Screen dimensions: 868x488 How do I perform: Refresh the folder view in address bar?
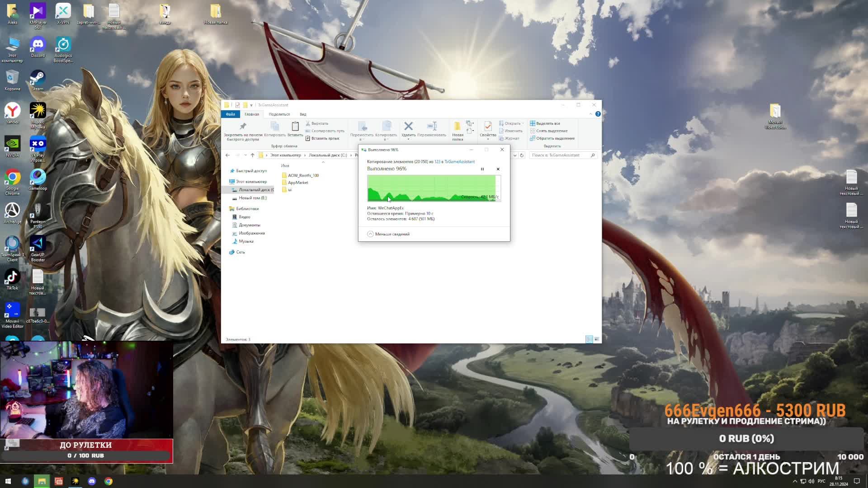(x=522, y=155)
